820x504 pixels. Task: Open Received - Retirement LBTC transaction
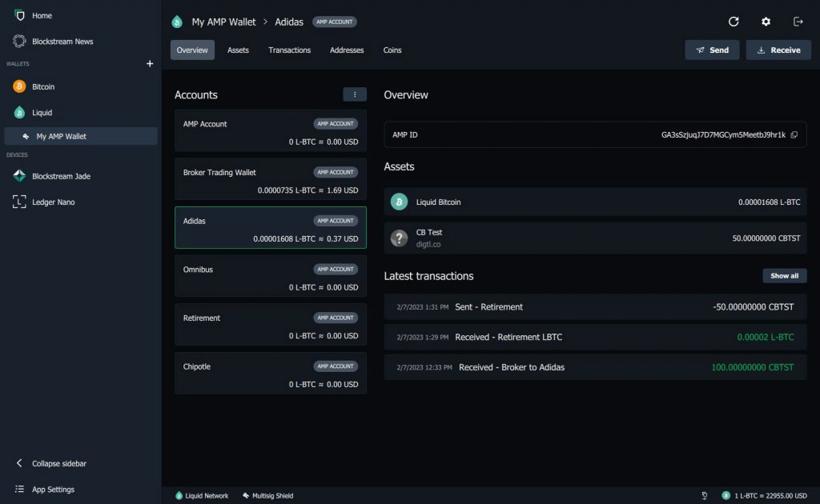point(595,338)
